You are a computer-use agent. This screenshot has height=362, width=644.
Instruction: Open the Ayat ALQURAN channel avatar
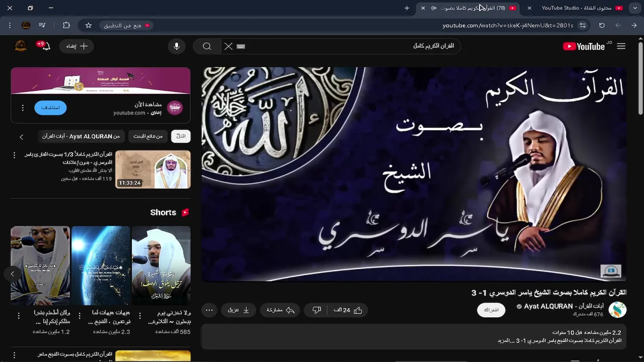(x=617, y=310)
